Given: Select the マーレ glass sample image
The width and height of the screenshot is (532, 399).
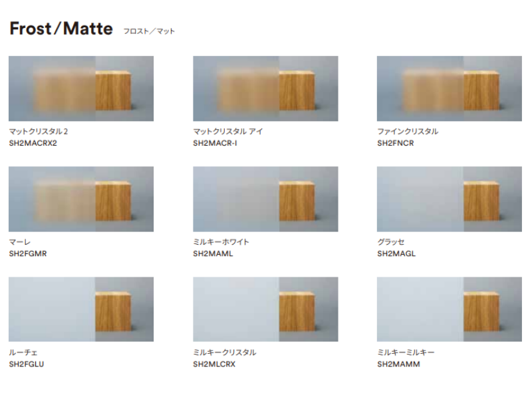Looking at the screenshot, I should click(x=81, y=199).
